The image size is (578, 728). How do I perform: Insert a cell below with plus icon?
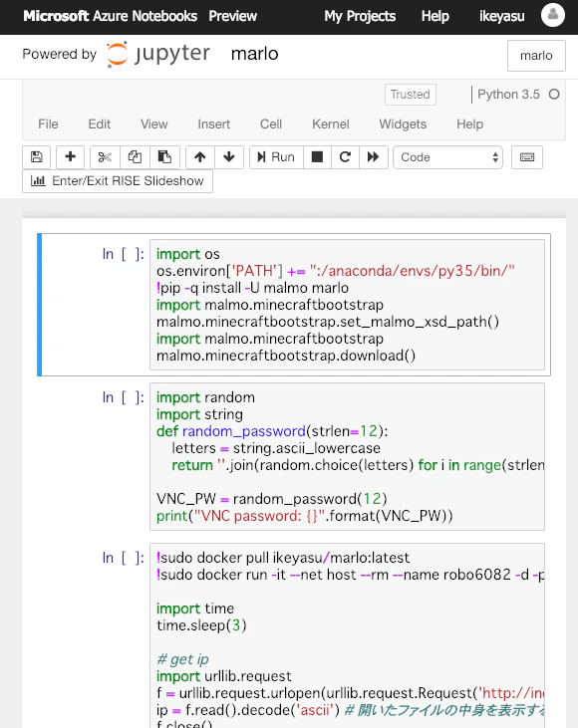pyautogui.click(x=70, y=157)
